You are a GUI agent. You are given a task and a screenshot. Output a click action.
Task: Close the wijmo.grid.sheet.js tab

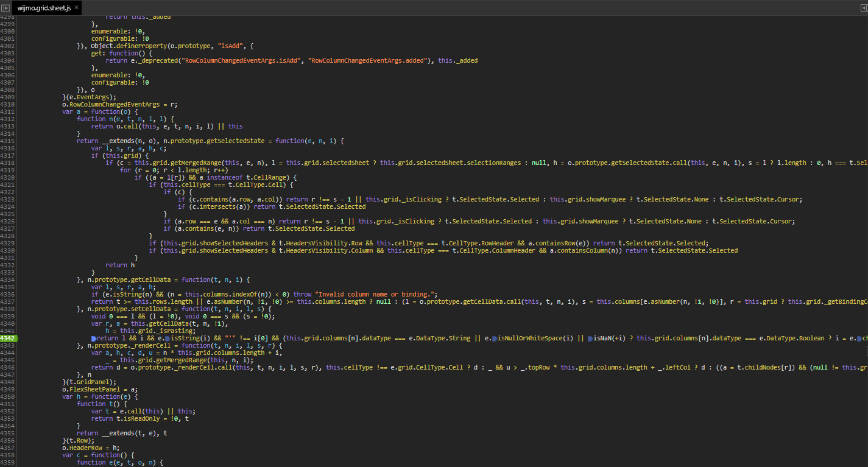[x=76, y=9]
